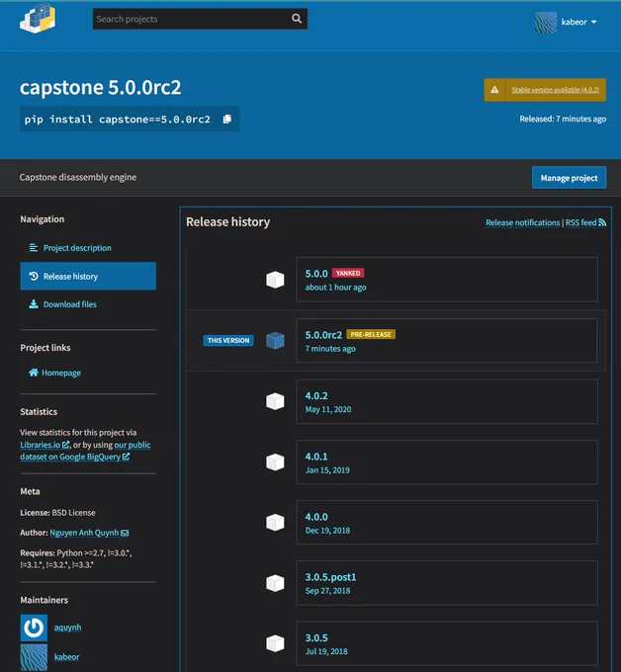Click cube icon beside 4.0.2

click(x=275, y=401)
